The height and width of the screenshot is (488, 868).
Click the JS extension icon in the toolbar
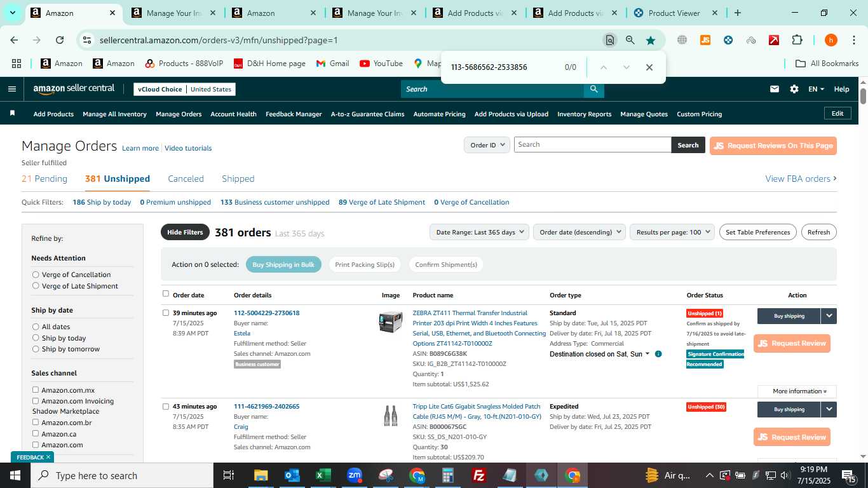(x=705, y=40)
